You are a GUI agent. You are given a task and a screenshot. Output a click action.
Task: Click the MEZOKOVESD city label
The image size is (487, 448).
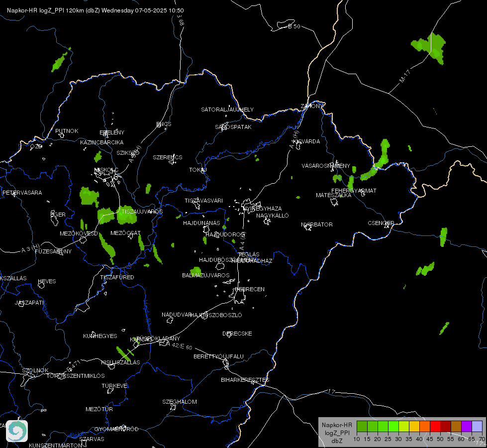coord(79,233)
